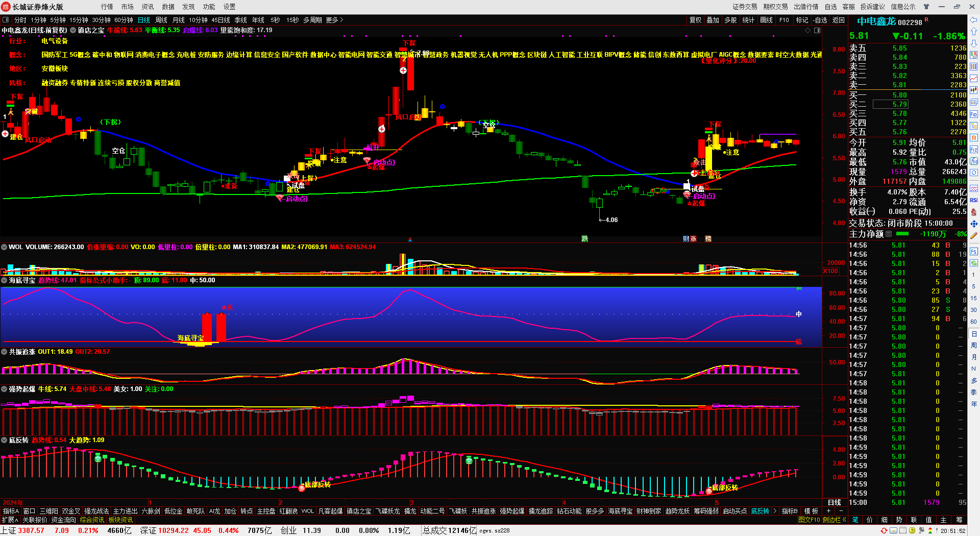
Task: Select the 价 price tab below the tick list
Action: coord(870,520)
